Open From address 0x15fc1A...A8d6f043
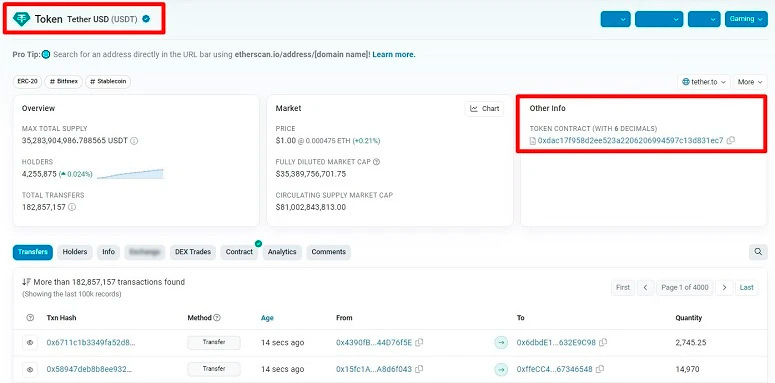The width and height of the screenshot is (775, 383). pos(374,369)
